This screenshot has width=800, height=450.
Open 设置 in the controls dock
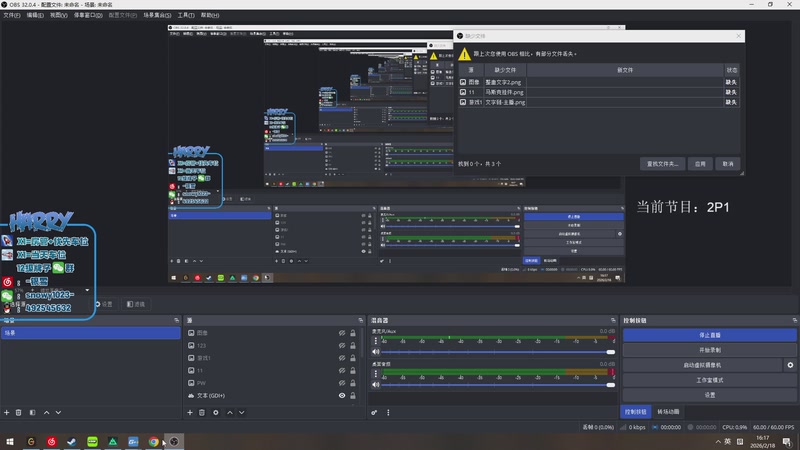click(x=709, y=395)
